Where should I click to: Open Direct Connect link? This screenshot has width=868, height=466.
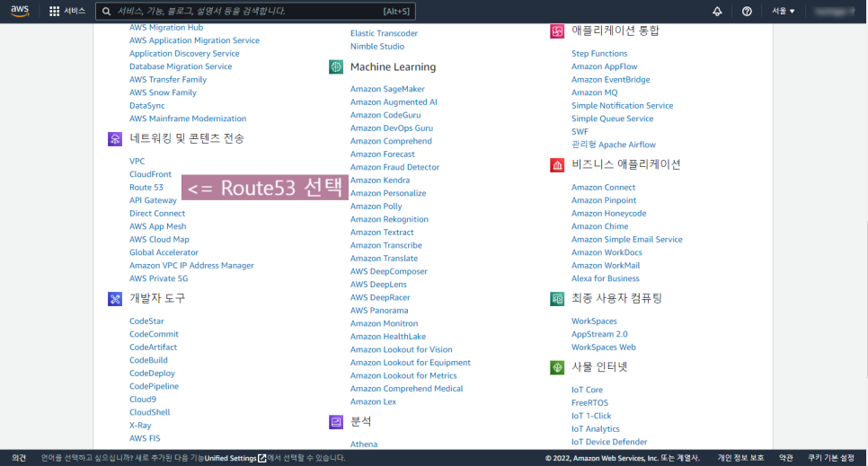pos(157,213)
